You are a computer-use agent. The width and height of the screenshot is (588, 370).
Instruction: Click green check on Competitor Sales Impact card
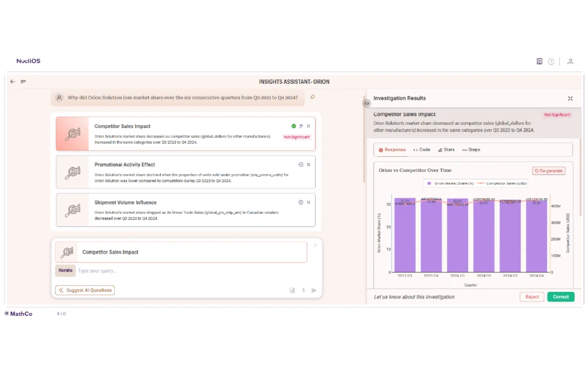point(293,126)
